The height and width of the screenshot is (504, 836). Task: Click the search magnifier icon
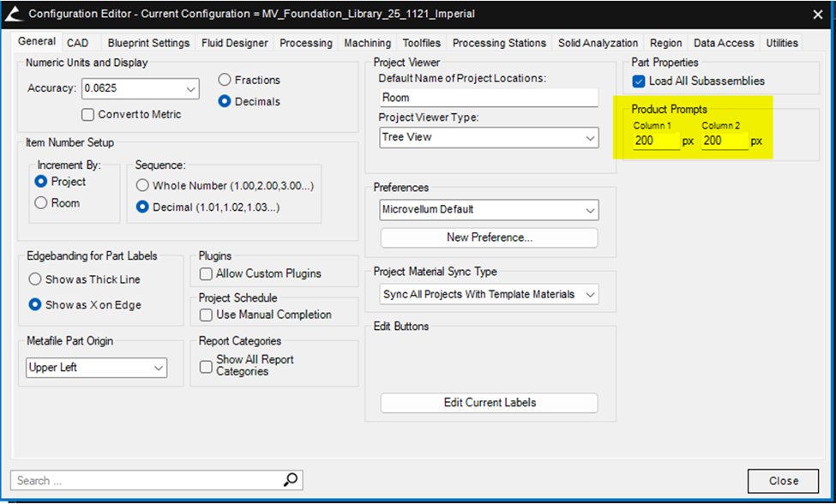pos(292,480)
